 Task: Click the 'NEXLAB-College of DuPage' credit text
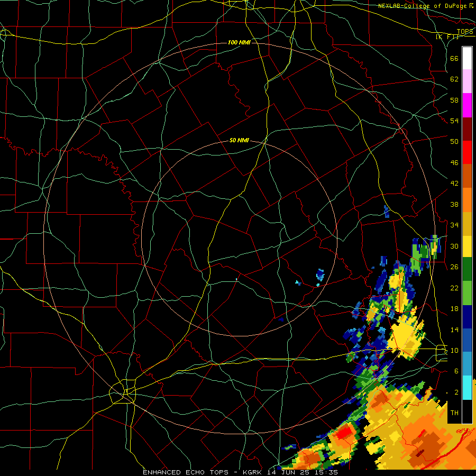[x=422, y=6]
